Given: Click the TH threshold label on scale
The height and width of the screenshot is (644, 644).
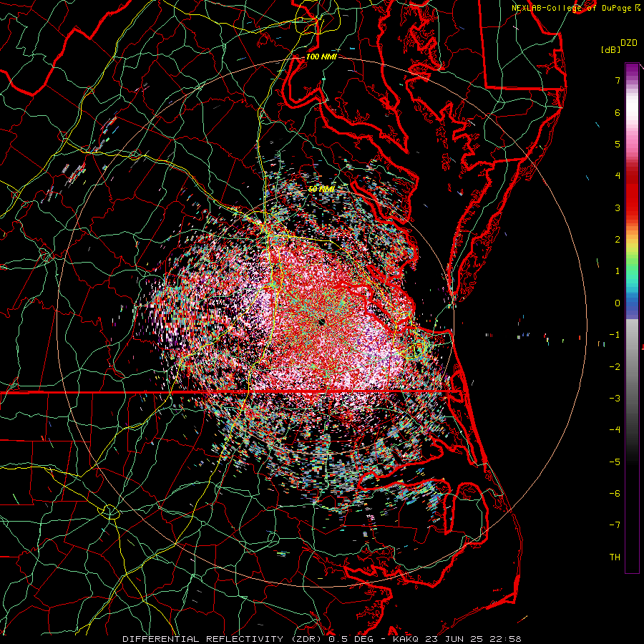Looking at the screenshot, I should 615,557.
